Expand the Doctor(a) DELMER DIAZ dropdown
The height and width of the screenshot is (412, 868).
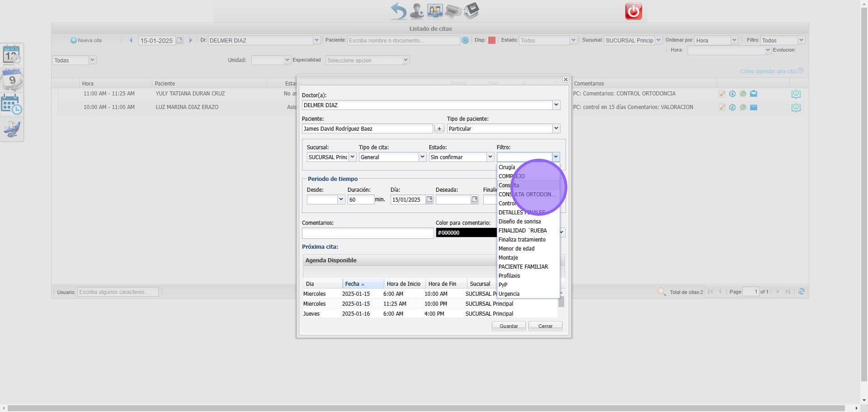click(x=556, y=105)
